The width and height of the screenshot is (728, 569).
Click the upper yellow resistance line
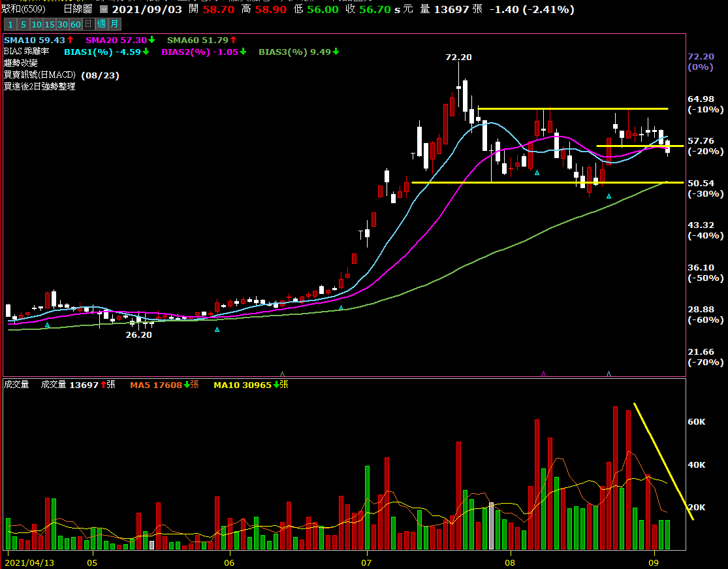(x=575, y=108)
